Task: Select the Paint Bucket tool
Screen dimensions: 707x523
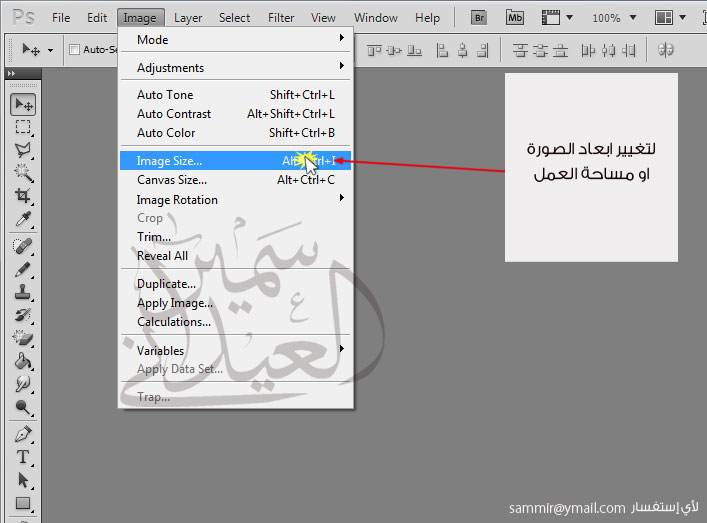Action: pos(23,361)
